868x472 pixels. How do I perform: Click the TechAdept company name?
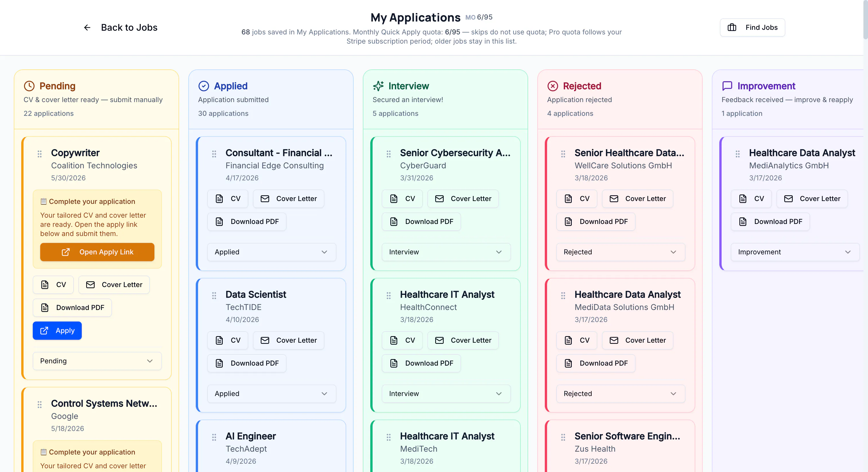pyautogui.click(x=246, y=449)
